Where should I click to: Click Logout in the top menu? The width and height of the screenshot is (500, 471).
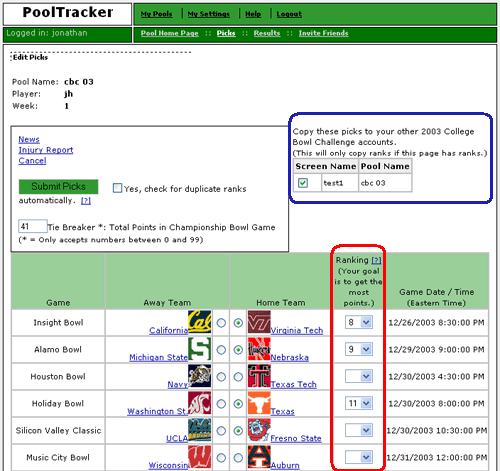pos(289,14)
